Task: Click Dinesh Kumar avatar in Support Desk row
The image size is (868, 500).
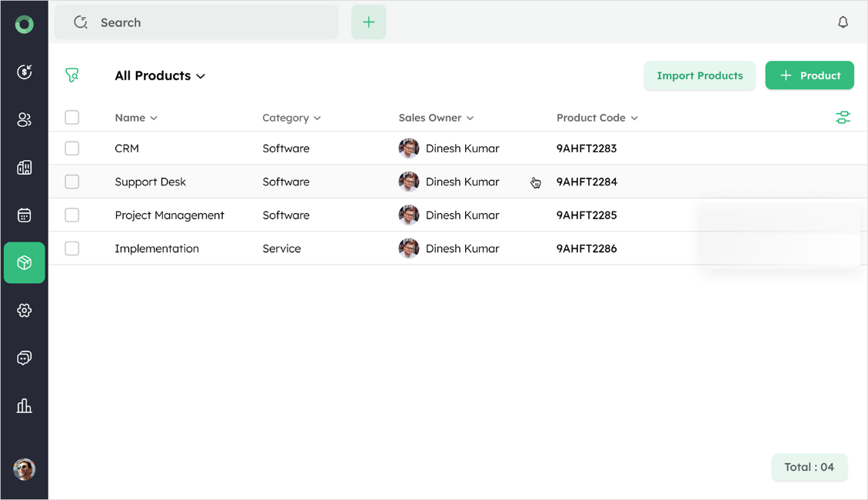Action: tap(408, 182)
